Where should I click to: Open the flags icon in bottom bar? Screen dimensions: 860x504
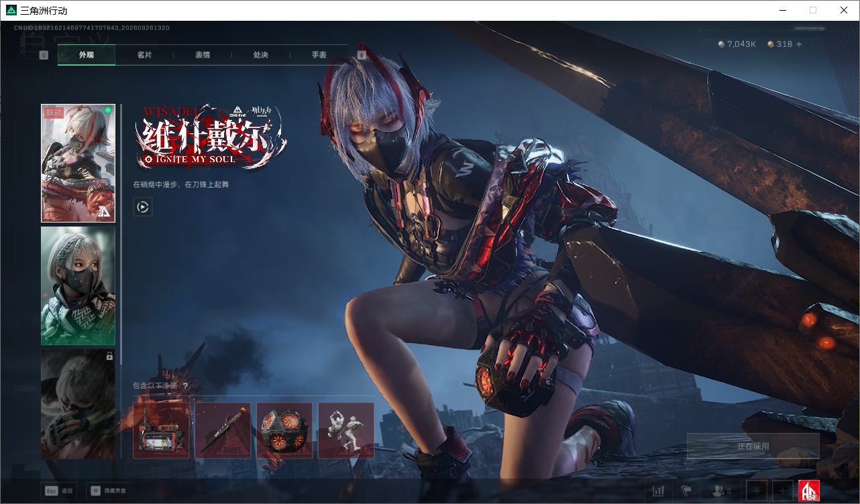click(686, 491)
